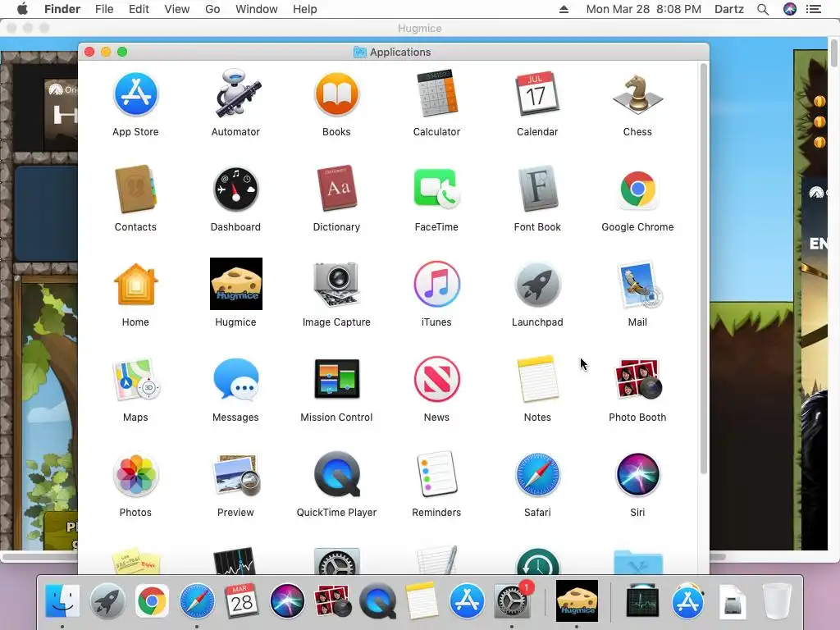The width and height of the screenshot is (840, 630).
Task: Open the Edit menu
Action: (x=139, y=9)
